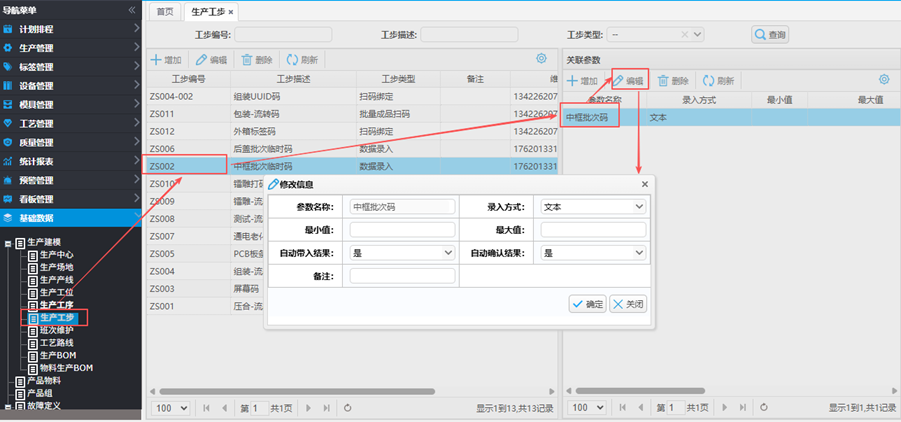The height and width of the screenshot is (422, 901).
Task: Select 生产场地 in the tree
Action: (x=56, y=267)
